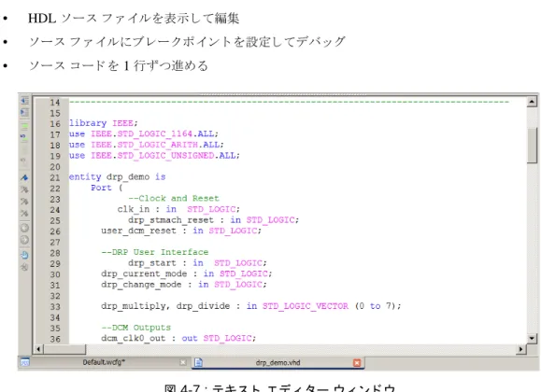This screenshot has height=392, width=541.
Task: Click the first grey bookmark navigation icon below flag
Action: pos(24,189)
